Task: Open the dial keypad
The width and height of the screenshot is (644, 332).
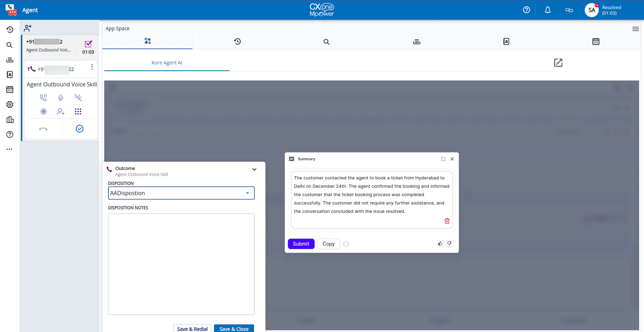Action: click(x=78, y=111)
